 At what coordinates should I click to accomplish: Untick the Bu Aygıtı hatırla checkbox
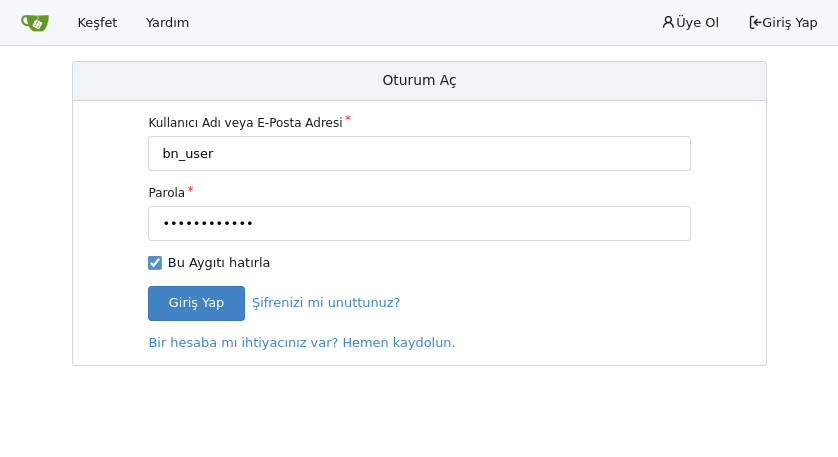[155, 263]
